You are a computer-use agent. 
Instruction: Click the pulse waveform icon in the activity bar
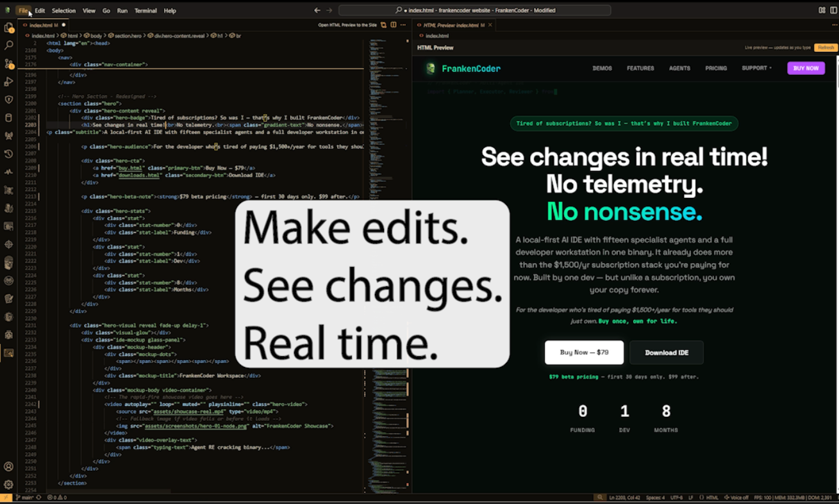click(9, 172)
